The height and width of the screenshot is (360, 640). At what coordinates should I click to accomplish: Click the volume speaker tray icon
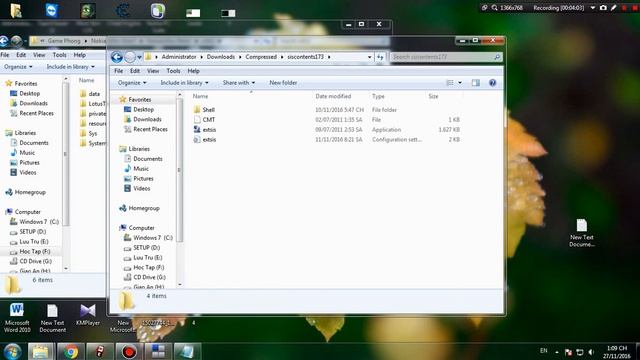click(591, 352)
